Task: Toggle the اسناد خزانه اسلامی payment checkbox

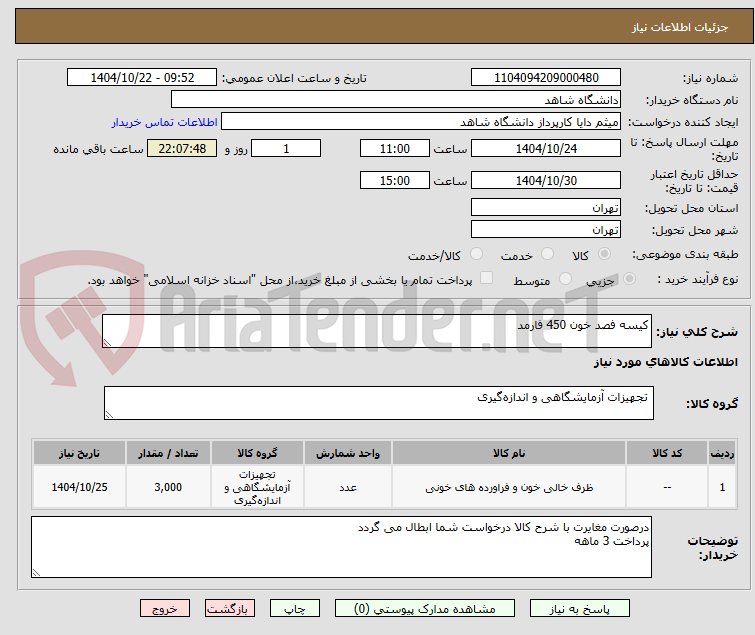Action: coord(487,278)
